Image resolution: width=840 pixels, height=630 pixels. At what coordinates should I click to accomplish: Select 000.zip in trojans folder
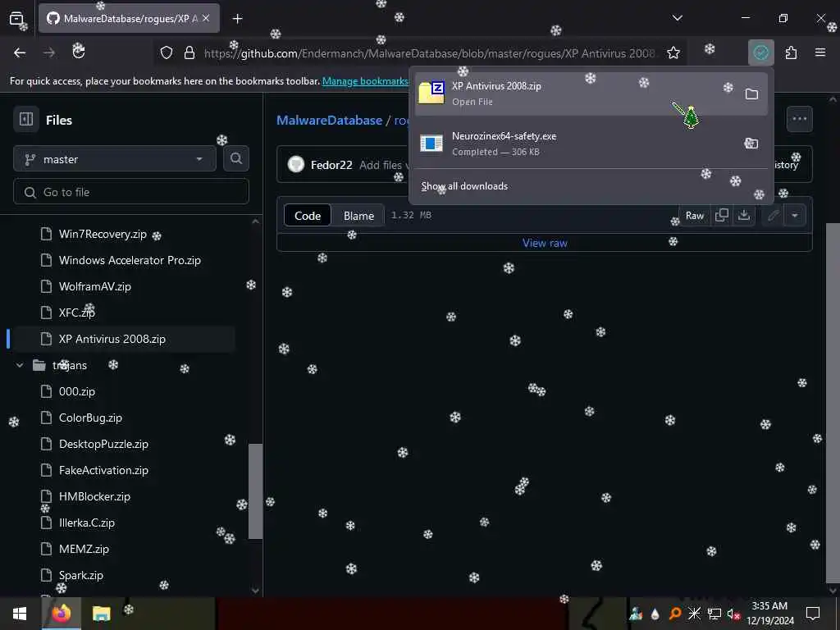76,391
